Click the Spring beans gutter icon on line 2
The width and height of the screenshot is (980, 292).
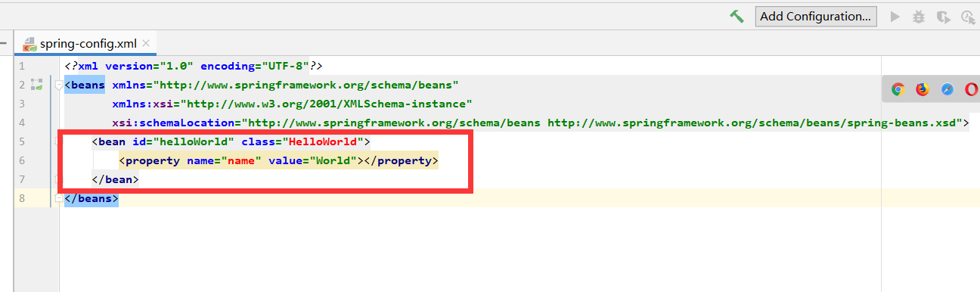[x=36, y=85]
